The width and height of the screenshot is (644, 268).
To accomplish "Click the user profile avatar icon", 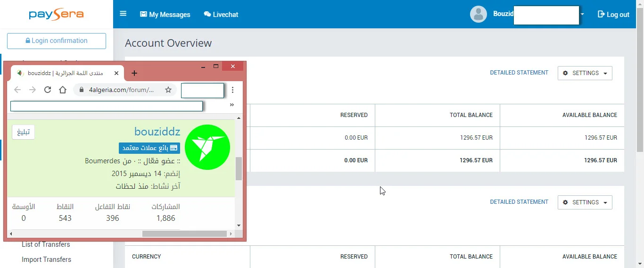I will (x=478, y=14).
